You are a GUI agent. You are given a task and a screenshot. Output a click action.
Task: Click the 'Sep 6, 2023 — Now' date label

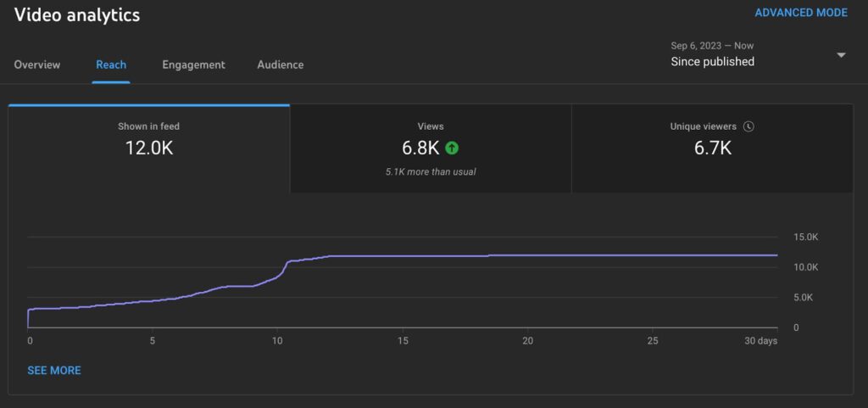(712, 46)
